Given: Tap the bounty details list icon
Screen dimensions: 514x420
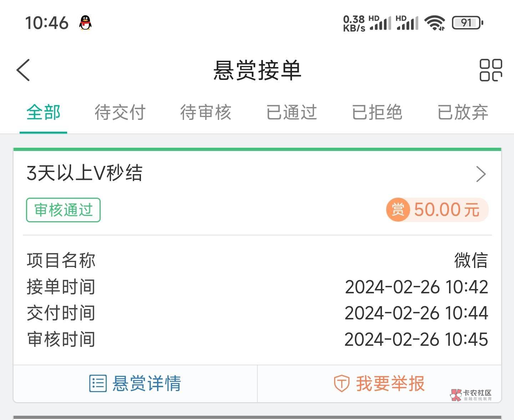Looking at the screenshot, I should pyautogui.click(x=97, y=384).
